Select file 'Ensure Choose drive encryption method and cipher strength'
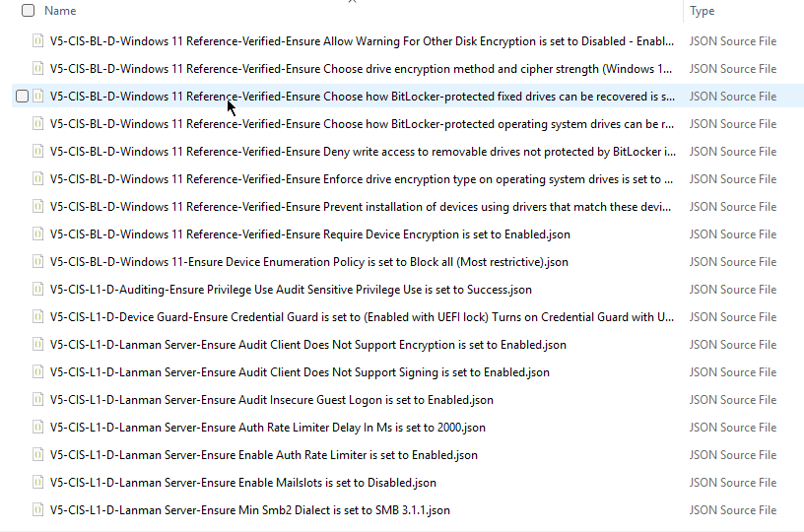This screenshot has height=532, width=804. point(361,69)
